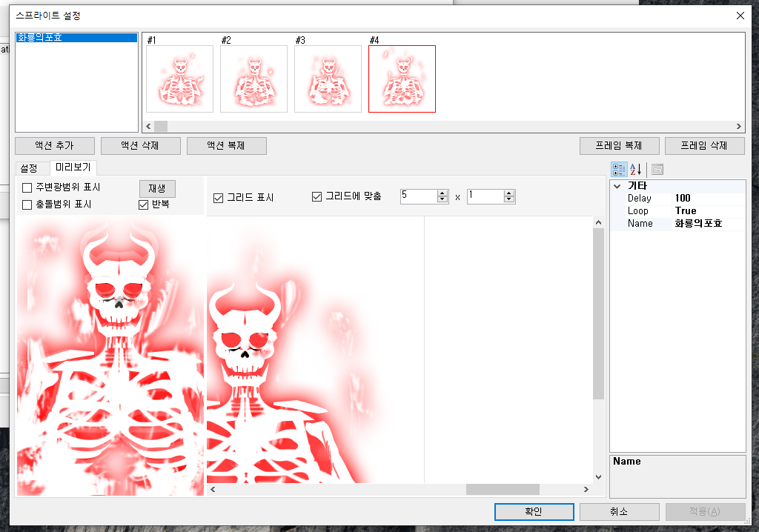Click the 액션 추가 button
The height and width of the screenshot is (532, 759).
pos(55,146)
